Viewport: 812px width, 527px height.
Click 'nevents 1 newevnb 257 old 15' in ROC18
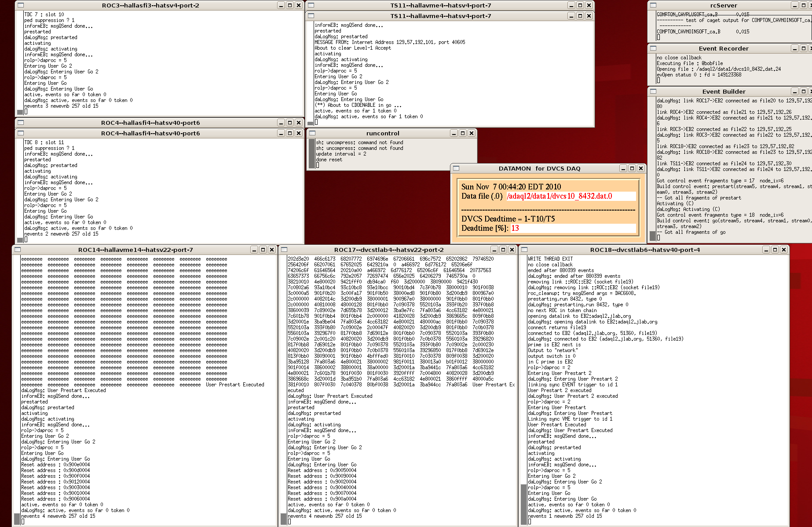[x=565, y=516]
